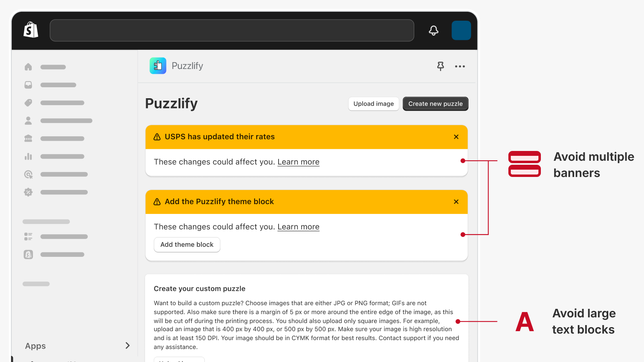Click the Add theme block button

coord(187,245)
